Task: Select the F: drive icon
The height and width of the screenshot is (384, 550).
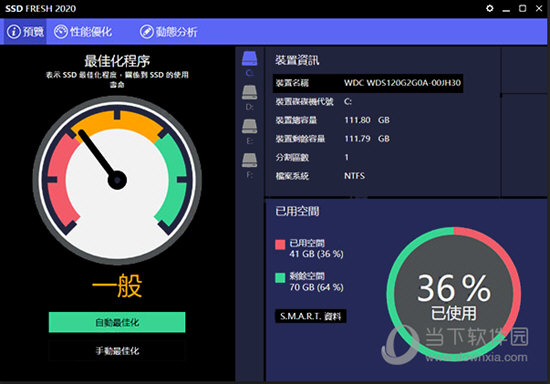Action: tap(249, 160)
